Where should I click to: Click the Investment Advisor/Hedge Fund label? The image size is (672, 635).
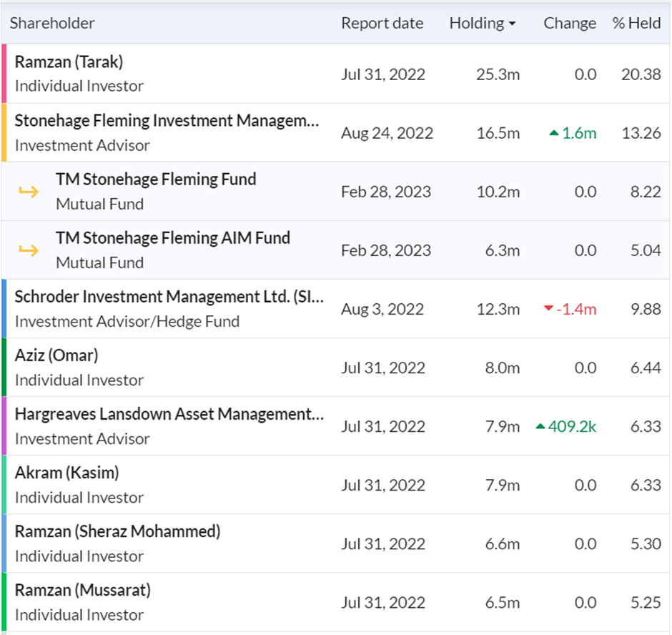(127, 322)
